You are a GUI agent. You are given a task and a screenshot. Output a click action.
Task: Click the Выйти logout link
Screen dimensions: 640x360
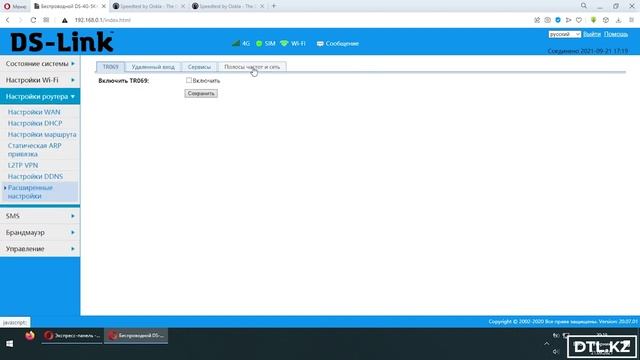(x=591, y=34)
